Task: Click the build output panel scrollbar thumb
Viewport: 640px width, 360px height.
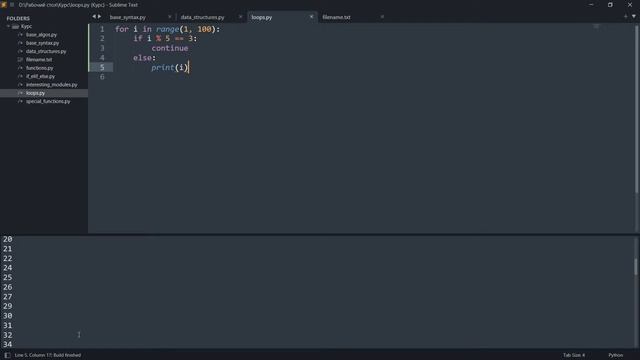Action: pos(636,267)
